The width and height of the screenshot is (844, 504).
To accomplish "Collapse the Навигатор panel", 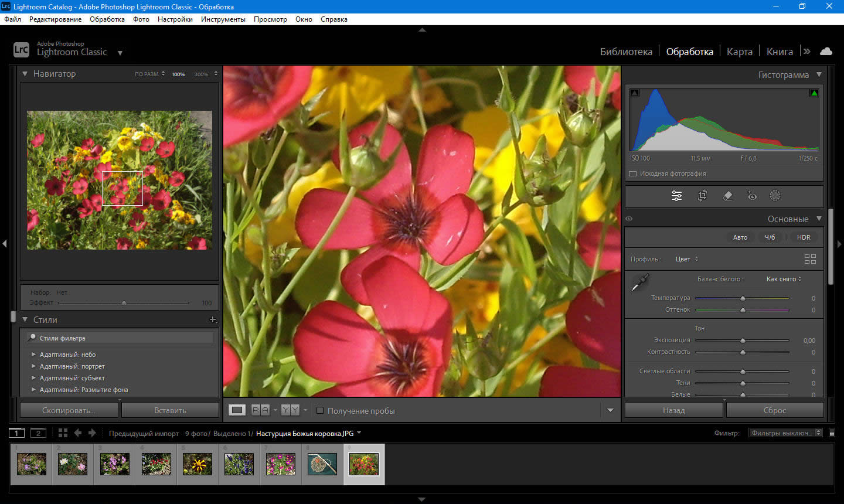I will point(25,74).
